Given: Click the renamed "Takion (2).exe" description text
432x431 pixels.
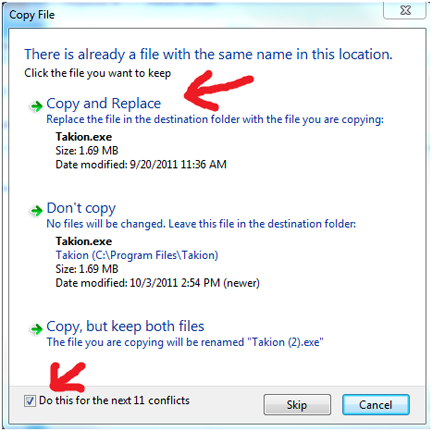Looking at the screenshot, I should coord(185,342).
